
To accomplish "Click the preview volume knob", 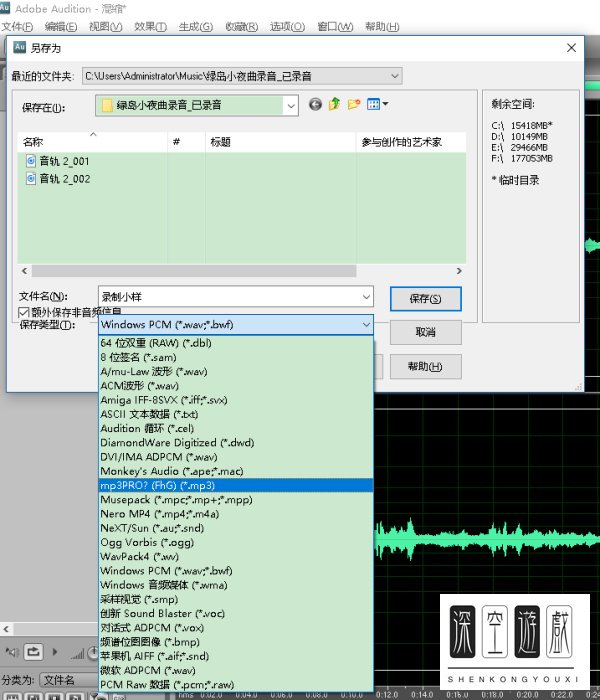I will click(93, 653).
